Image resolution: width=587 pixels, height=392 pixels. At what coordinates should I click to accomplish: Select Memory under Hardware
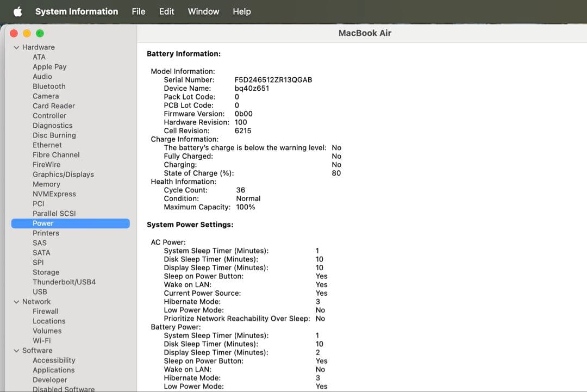point(46,184)
